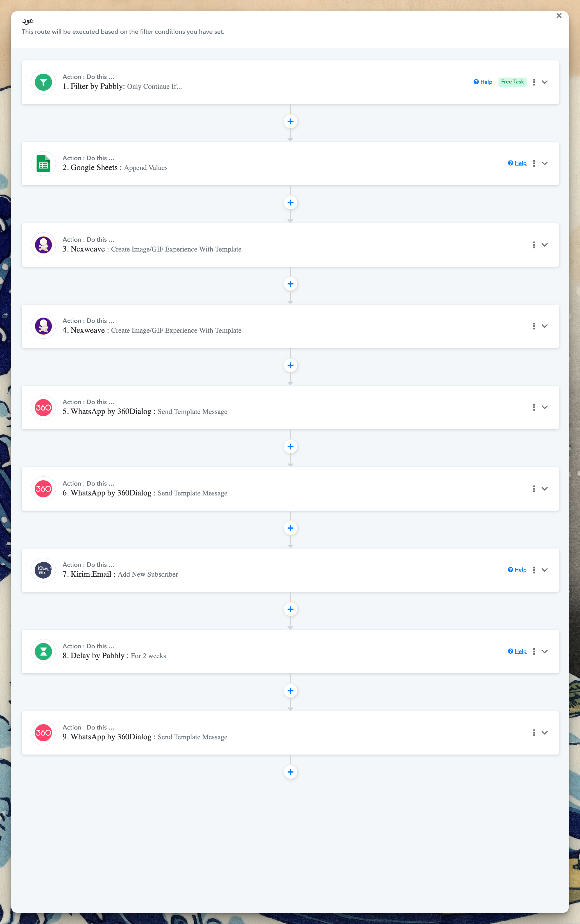Screen dimensions: 580x924
Task: Expand the Google Sheets Append Values step
Action: tap(545, 163)
